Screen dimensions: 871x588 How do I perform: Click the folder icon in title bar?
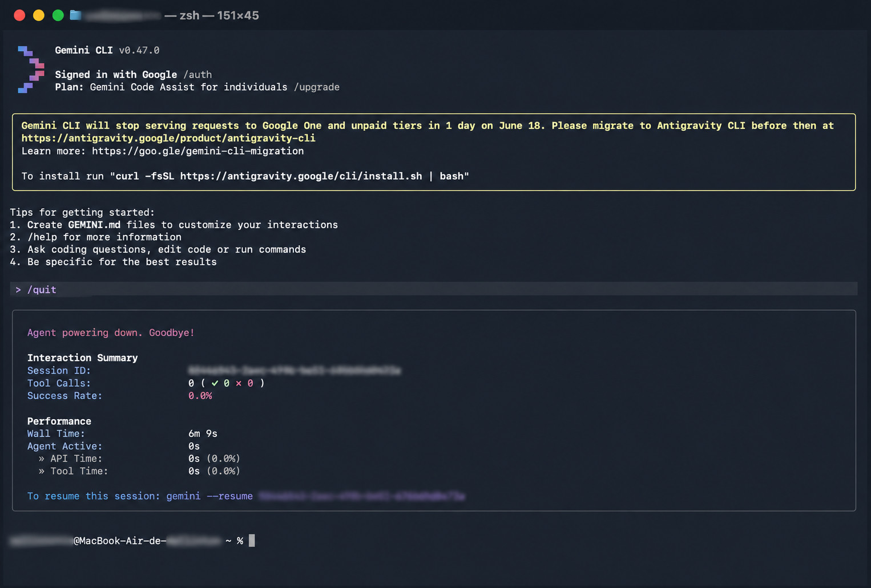click(75, 15)
